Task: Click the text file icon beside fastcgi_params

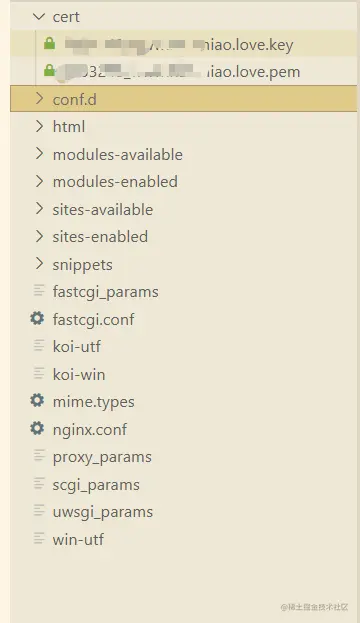Action: (x=39, y=291)
